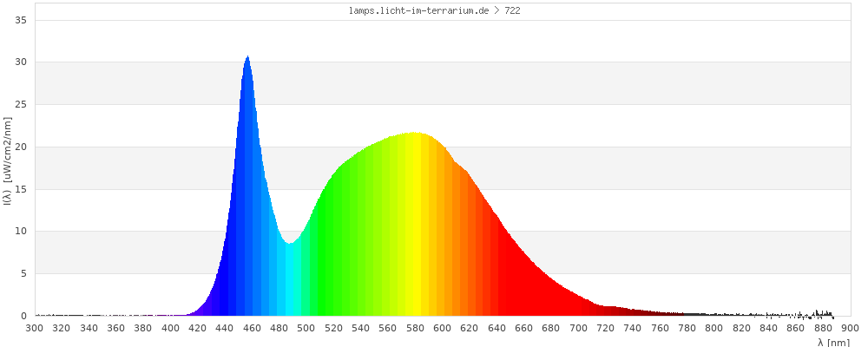Click the 300 tick on x-axis

click(x=35, y=328)
